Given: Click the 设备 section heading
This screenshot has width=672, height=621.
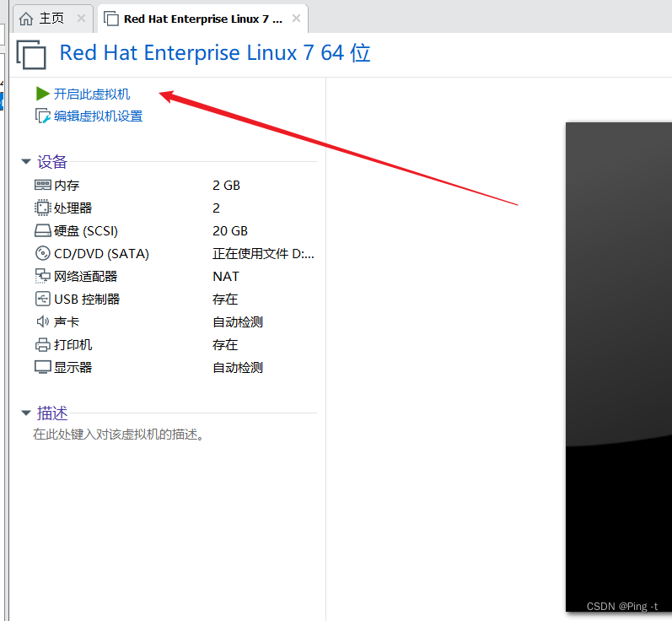Looking at the screenshot, I should tap(52, 162).
